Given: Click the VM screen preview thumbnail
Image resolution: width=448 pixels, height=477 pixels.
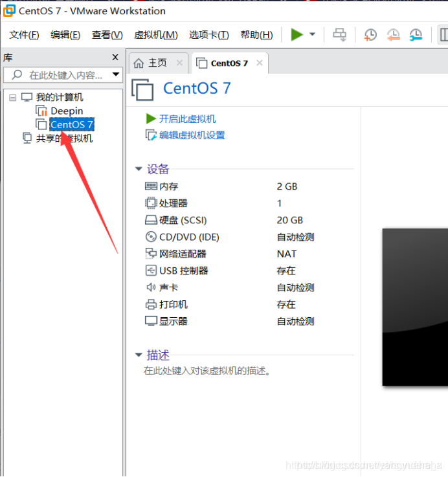Looking at the screenshot, I should click(415, 307).
